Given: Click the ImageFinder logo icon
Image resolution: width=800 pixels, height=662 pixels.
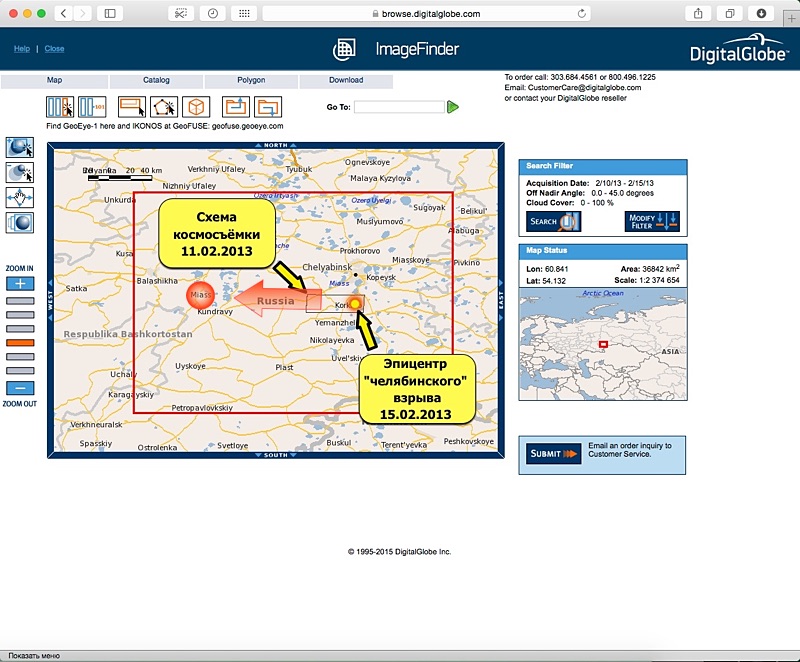Looking at the screenshot, I should point(344,49).
